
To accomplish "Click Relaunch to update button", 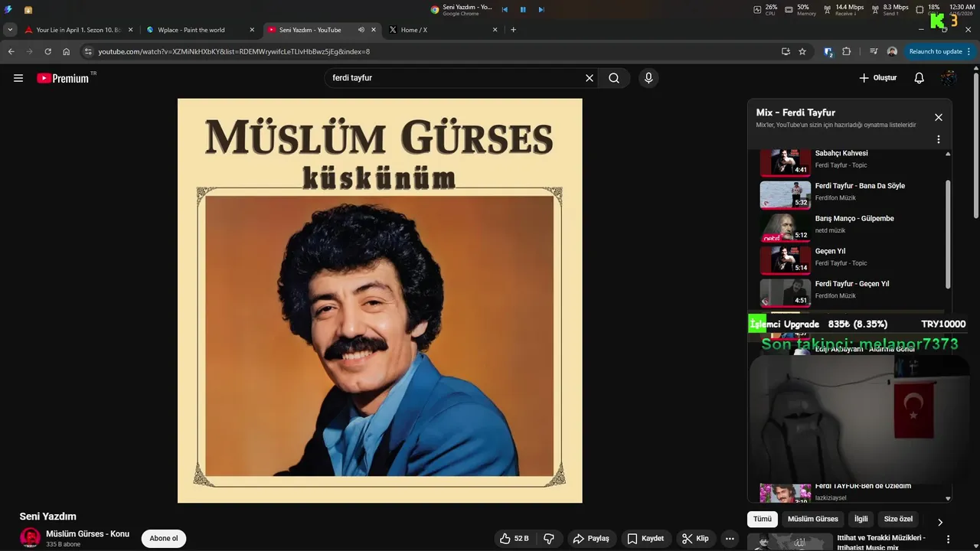I will click(935, 51).
